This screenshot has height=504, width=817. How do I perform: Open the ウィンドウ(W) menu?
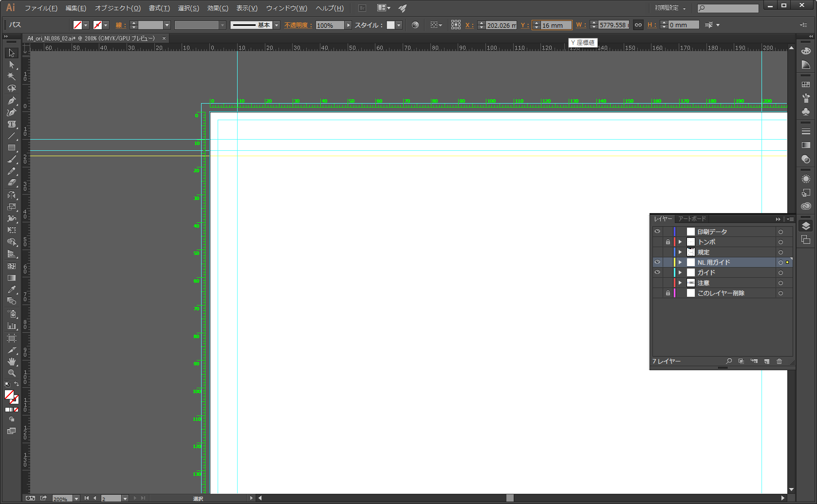coord(286,8)
